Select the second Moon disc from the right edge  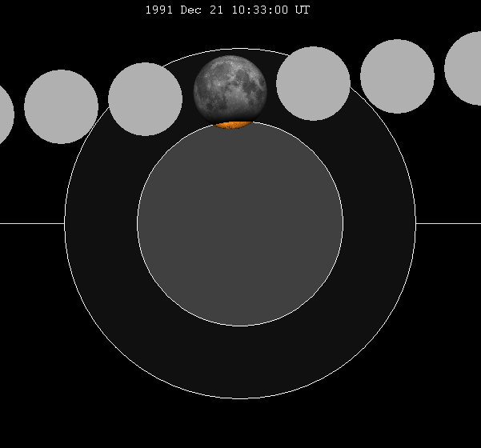[x=397, y=76]
